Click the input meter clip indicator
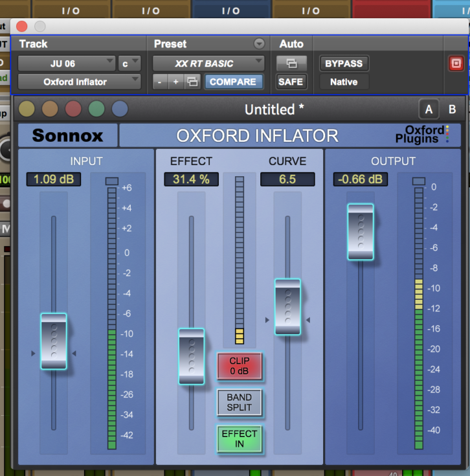 pyautogui.click(x=111, y=181)
